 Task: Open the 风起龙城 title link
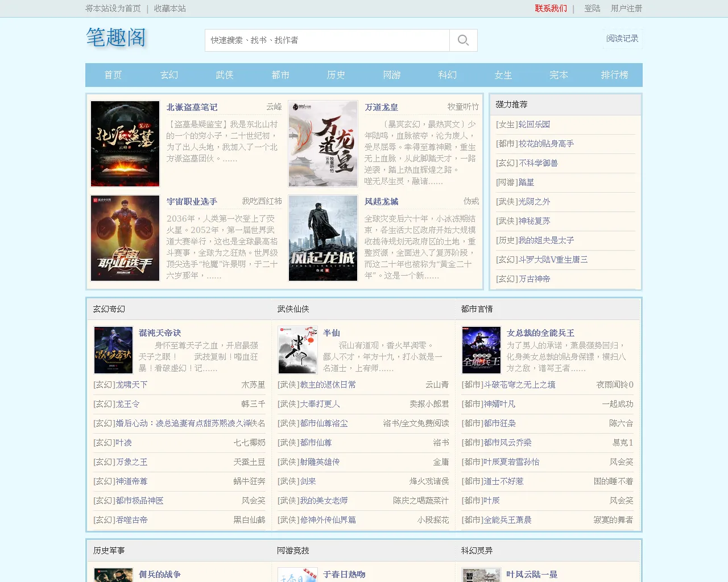(x=381, y=202)
